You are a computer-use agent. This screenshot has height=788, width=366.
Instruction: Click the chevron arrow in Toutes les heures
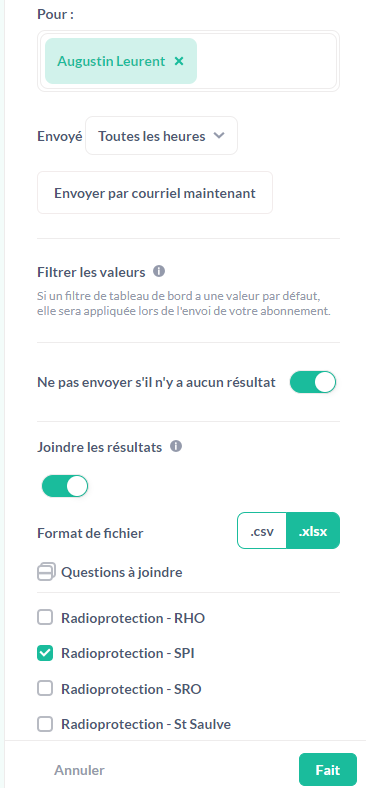tap(218, 136)
